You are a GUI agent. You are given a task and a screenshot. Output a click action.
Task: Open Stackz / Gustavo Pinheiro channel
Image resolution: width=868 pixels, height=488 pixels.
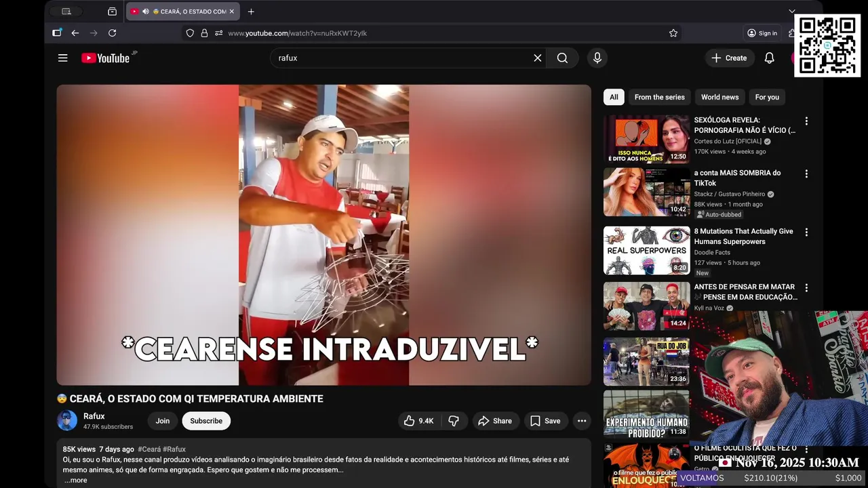point(729,195)
